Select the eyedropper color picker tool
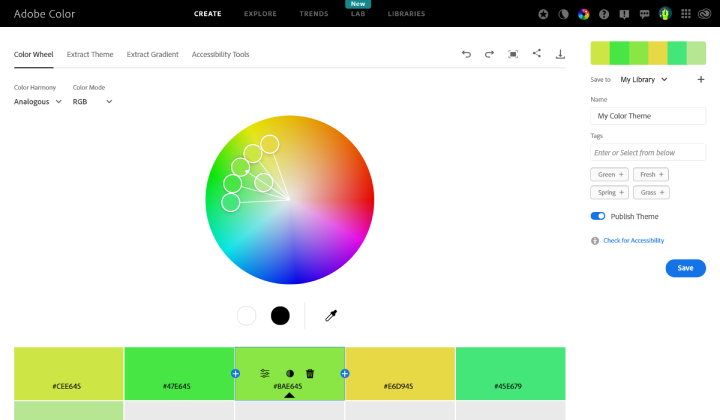Viewport: 720px width, 420px height. pyautogui.click(x=331, y=316)
